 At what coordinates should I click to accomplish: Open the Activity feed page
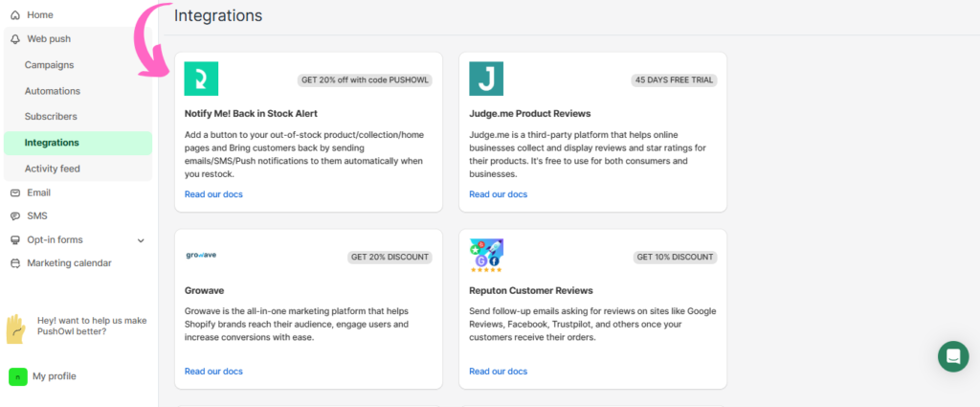[x=53, y=169]
